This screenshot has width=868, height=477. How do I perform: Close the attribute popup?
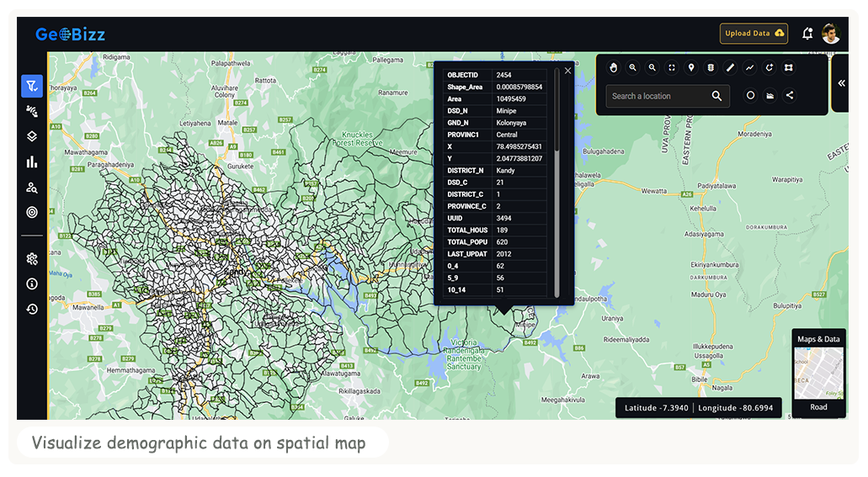pos(568,71)
